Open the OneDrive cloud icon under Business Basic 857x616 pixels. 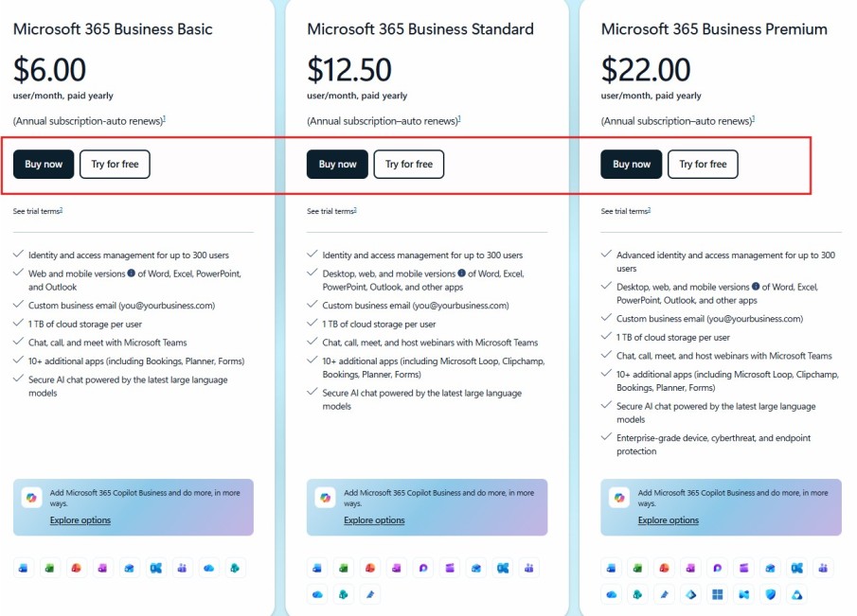(208, 568)
